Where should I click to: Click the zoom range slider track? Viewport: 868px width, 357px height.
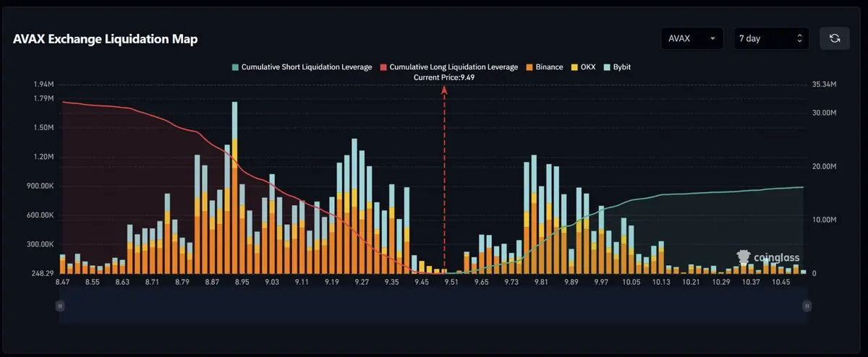433,306
